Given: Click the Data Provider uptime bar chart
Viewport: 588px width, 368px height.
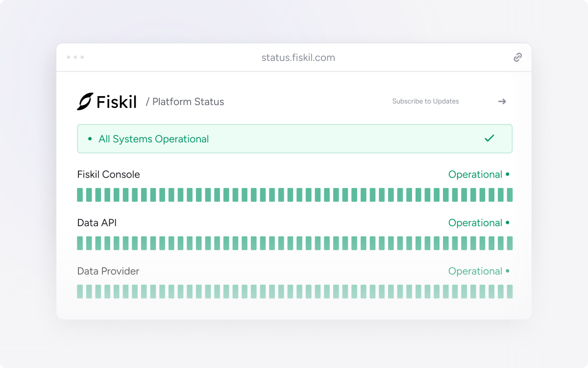Looking at the screenshot, I should pos(294,291).
